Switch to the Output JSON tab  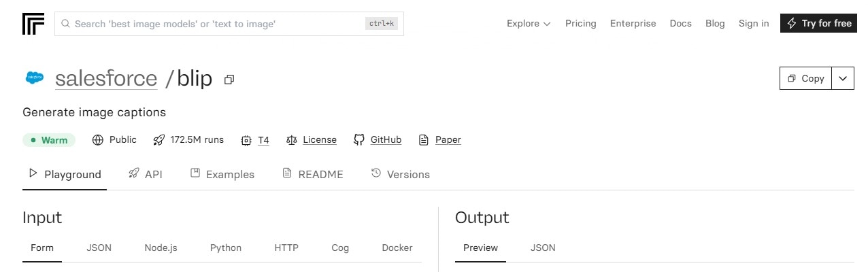pos(543,248)
